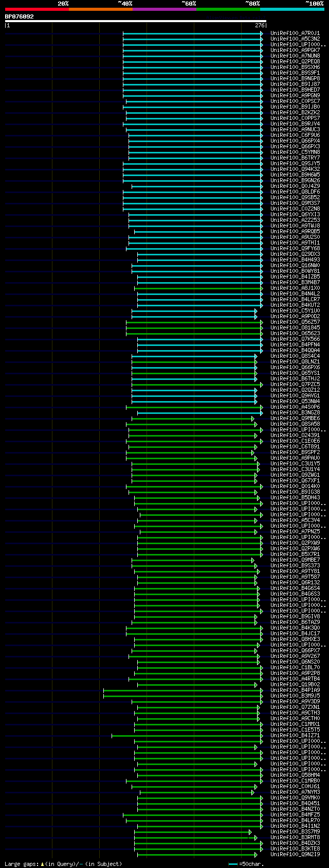Select the UniRef100_Q9MBE7 entry

[295, 560]
